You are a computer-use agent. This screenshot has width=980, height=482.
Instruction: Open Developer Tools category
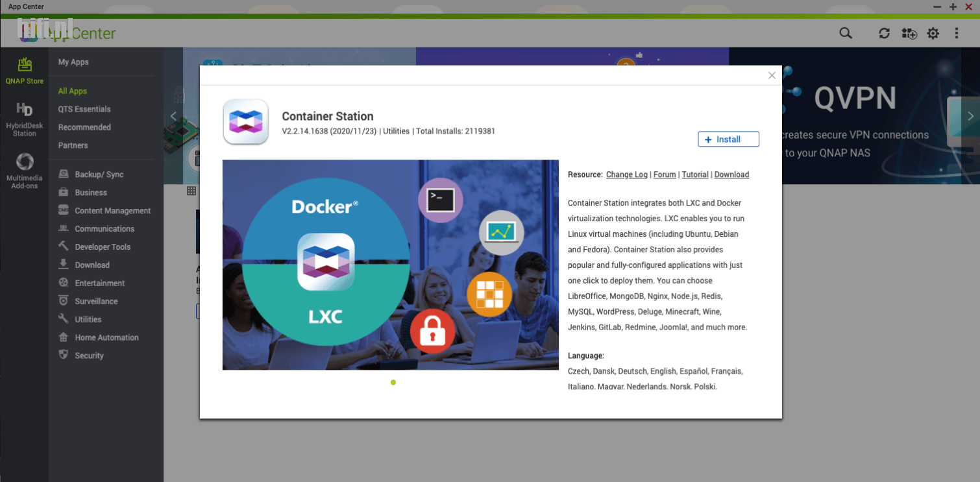pos(103,247)
